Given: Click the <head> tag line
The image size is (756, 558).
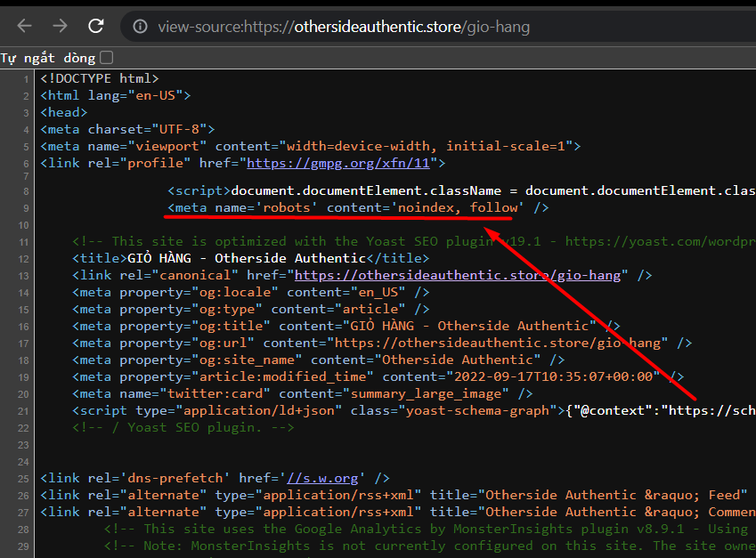Looking at the screenshot, I should (63, 112).
